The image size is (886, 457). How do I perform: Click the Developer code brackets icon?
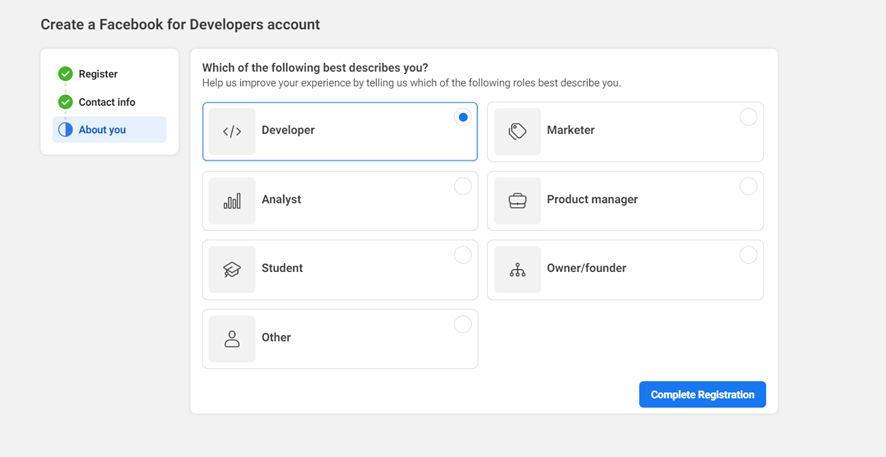pos(232,131)
